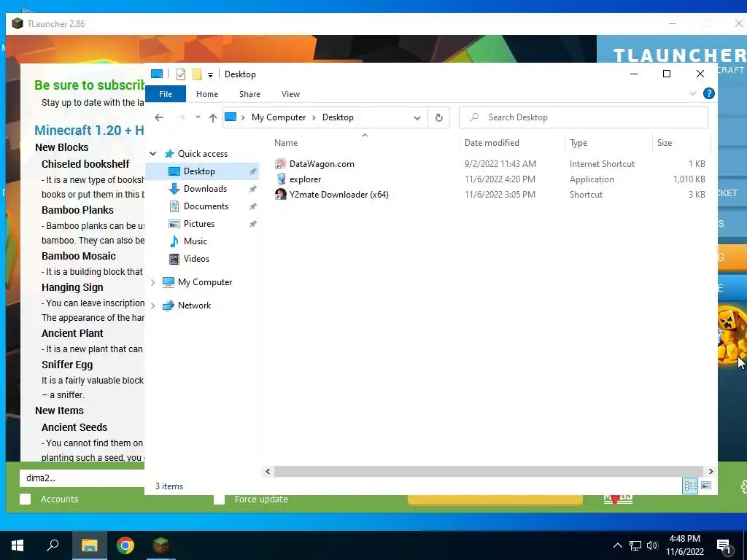The height and width of the screenshot is (560, 747).
Task: Refresh the Desktop folder view
Action: coord(438,117)
